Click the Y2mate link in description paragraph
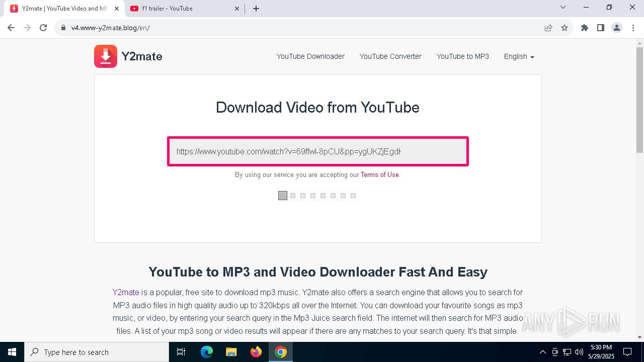 tap(126, 292)
